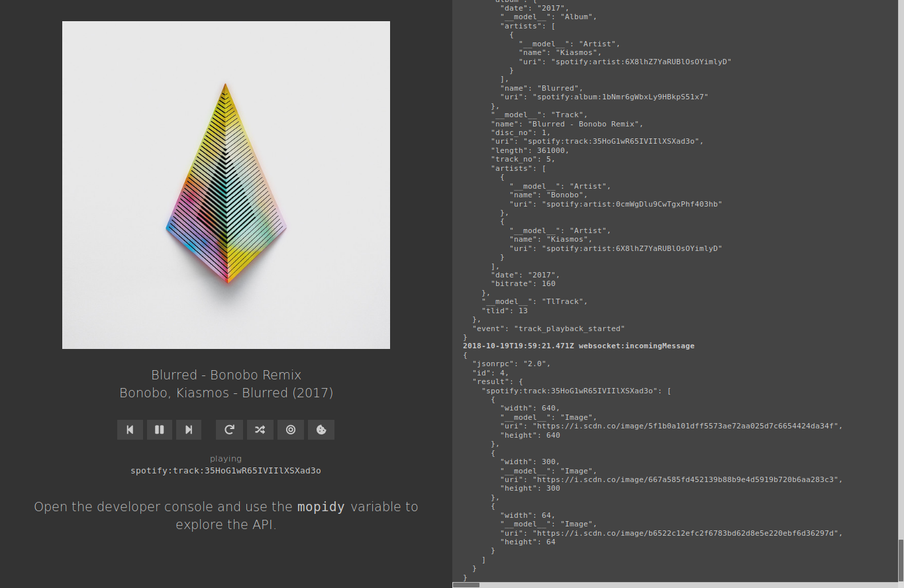Click the '"__model__": "TlTrack"' line
The image size is (904, 588).
click(534, 301)
